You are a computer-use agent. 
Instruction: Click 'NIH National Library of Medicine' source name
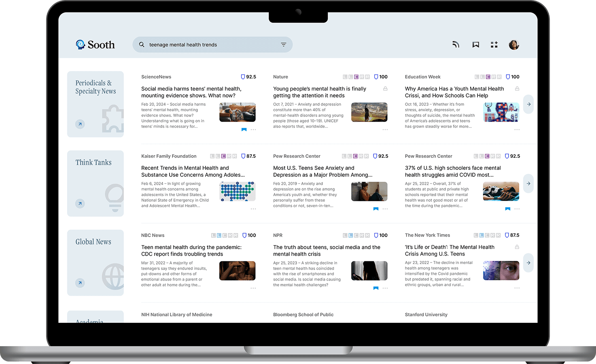coord(177,315)
